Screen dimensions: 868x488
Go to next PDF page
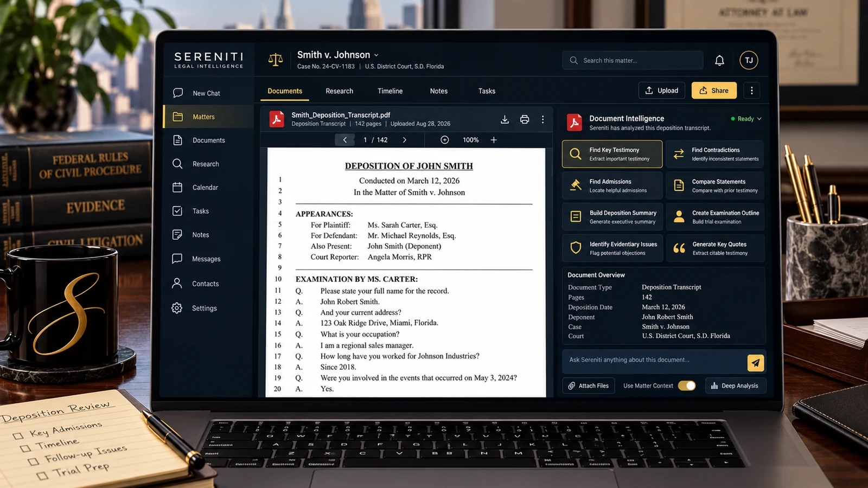(x=404, y=140)
